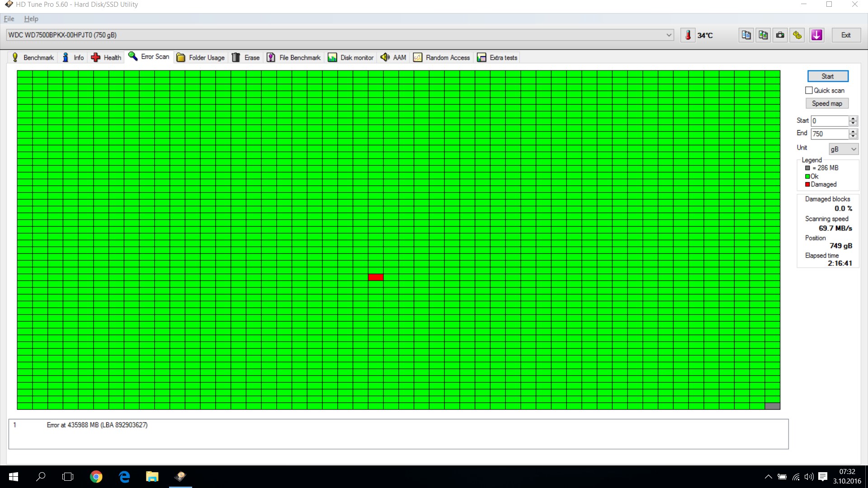The image size is (868, 488).
Task: Click the pink minimize-to-tray arrow icon
Action: click(816, 35)
